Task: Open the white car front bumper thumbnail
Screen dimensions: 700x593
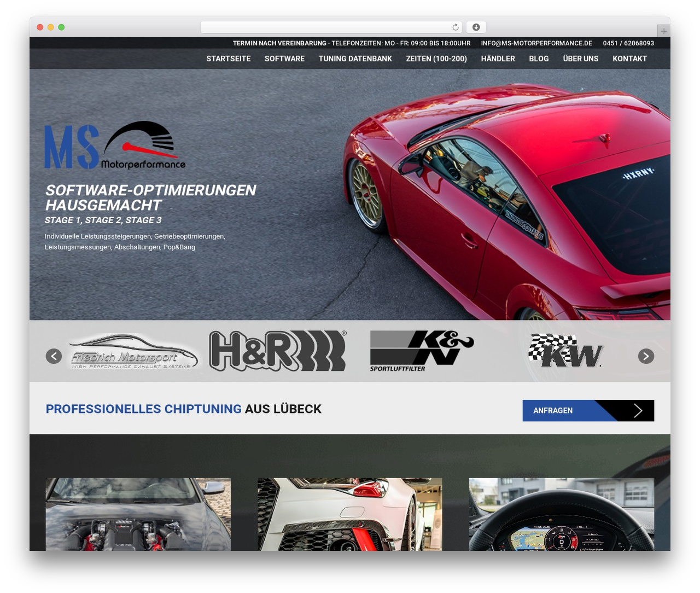Action: [x=350, y=514]
